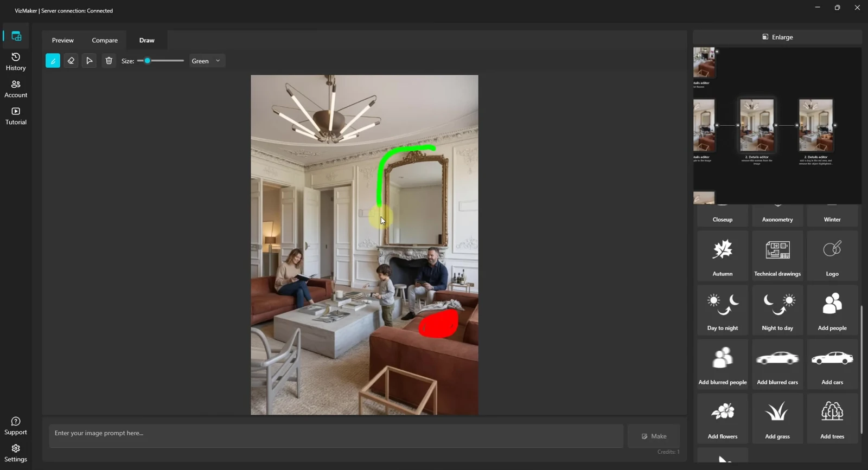
Task: Select the rightmost Details editor node thumbnail
Action: 816,125
